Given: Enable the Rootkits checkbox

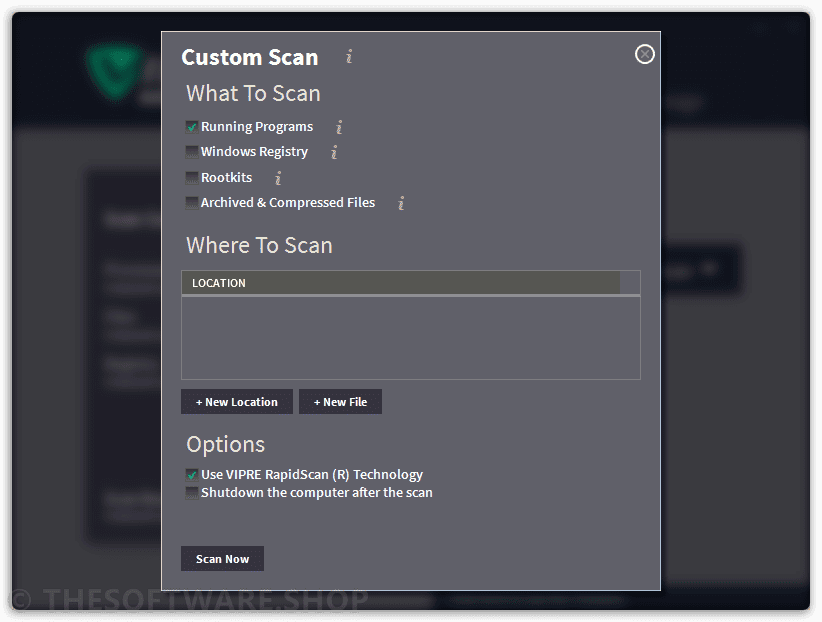Looking at the screenshot, I should (x=192, y=178).
